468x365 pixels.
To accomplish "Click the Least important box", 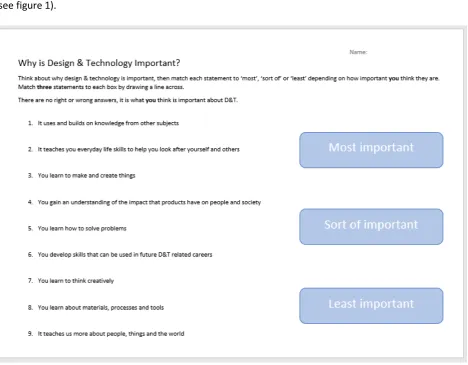I will coord(371,306).
